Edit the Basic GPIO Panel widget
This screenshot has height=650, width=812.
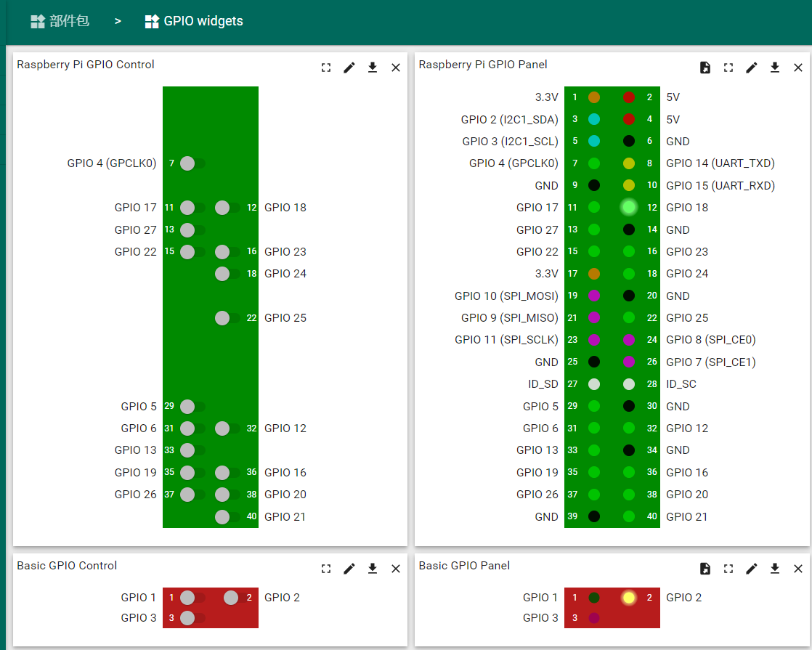752,569
